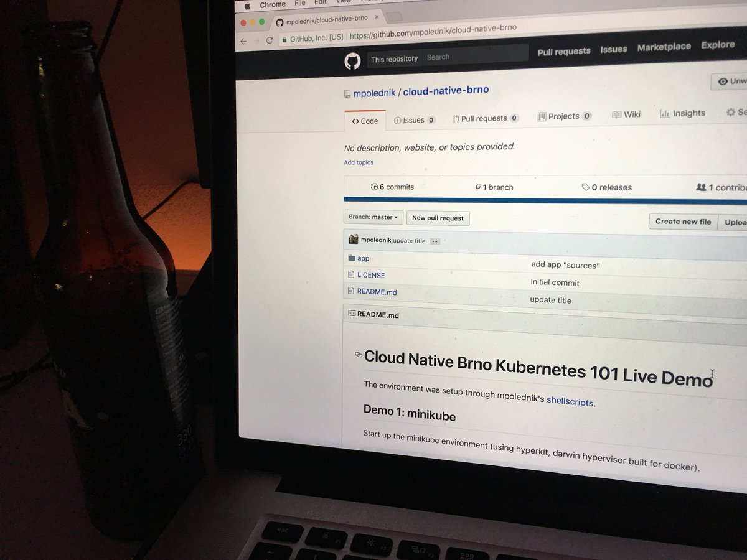
Task: View the 0 releases page
Action: coord(607,187)
